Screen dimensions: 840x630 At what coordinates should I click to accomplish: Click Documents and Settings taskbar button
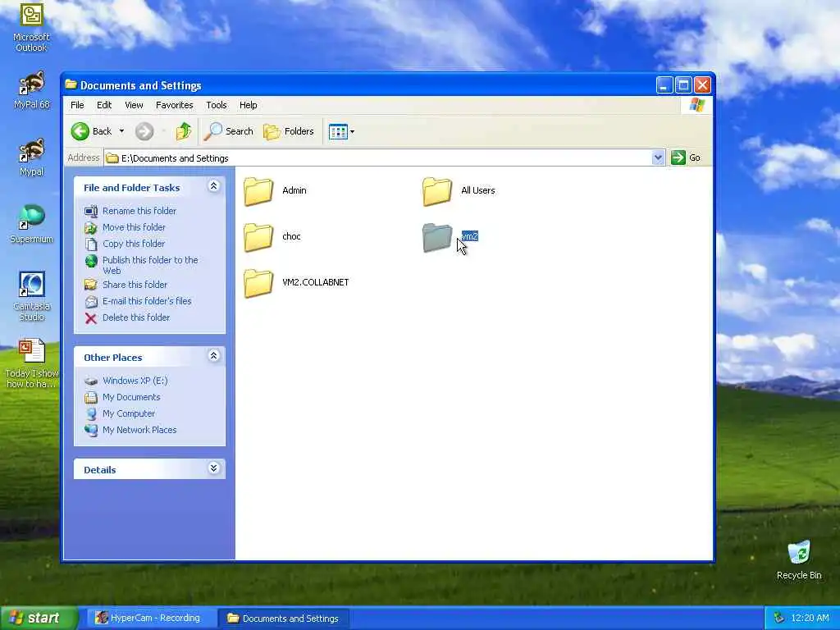[x=283, y=619]
